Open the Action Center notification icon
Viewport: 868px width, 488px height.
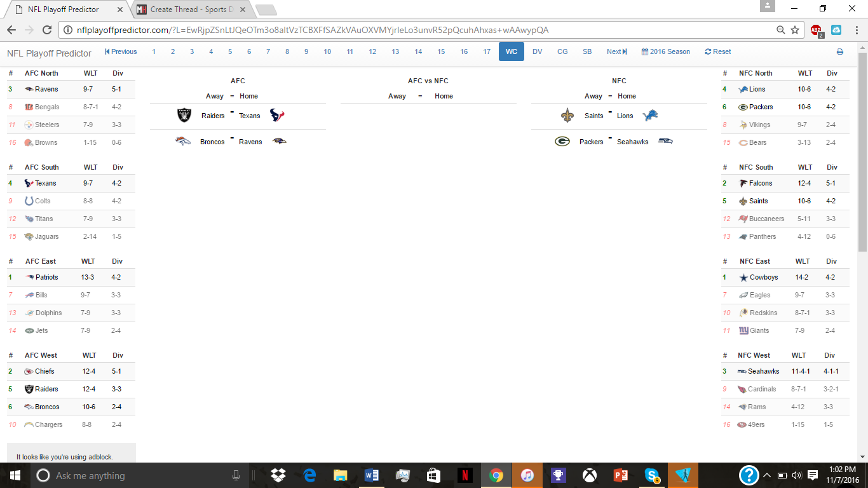pyautogui.click(x=813, y=475)
